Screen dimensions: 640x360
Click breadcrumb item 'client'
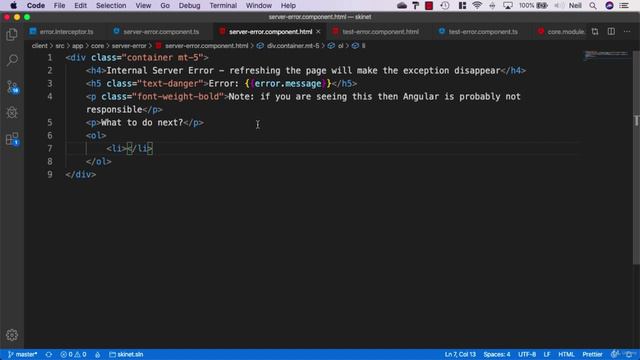point(39,46)
